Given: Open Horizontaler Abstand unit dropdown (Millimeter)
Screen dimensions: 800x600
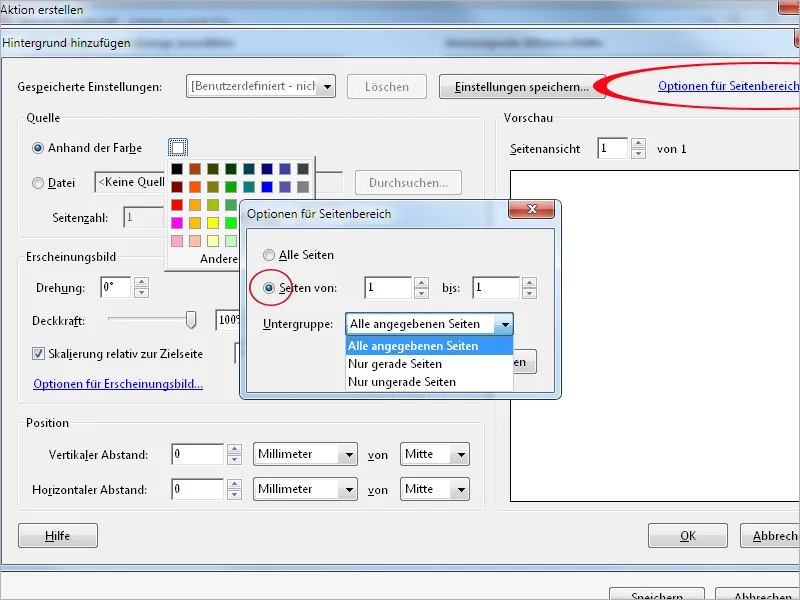Looking at the screenshot, I should coord(305,489).
